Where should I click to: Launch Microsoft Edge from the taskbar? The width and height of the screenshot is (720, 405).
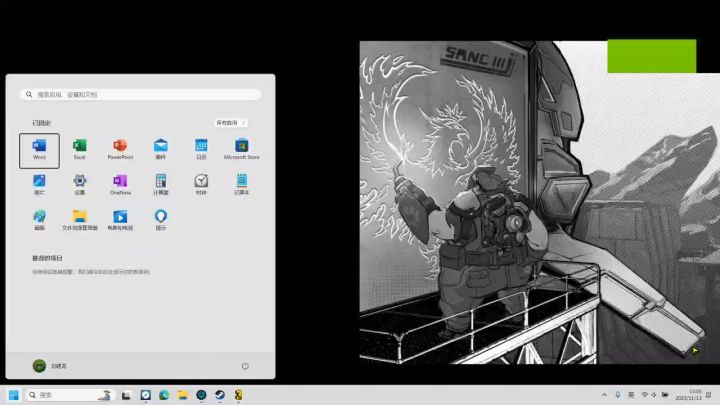[x=164, y=395]
